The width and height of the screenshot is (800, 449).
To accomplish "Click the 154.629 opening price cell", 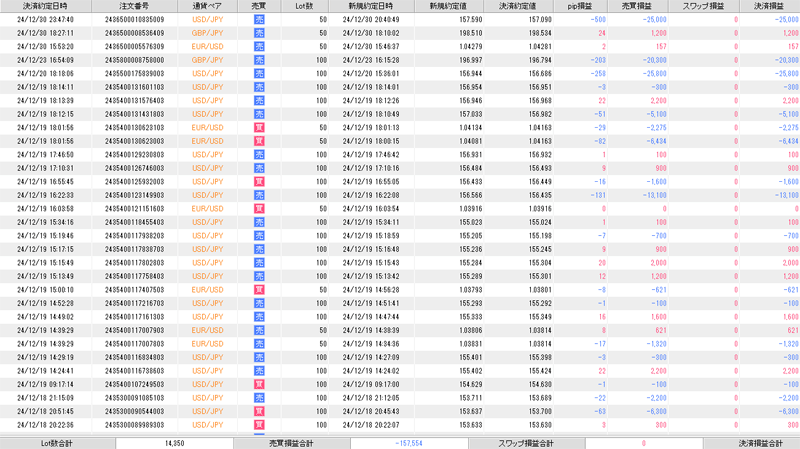I will (x=470, y=385).
